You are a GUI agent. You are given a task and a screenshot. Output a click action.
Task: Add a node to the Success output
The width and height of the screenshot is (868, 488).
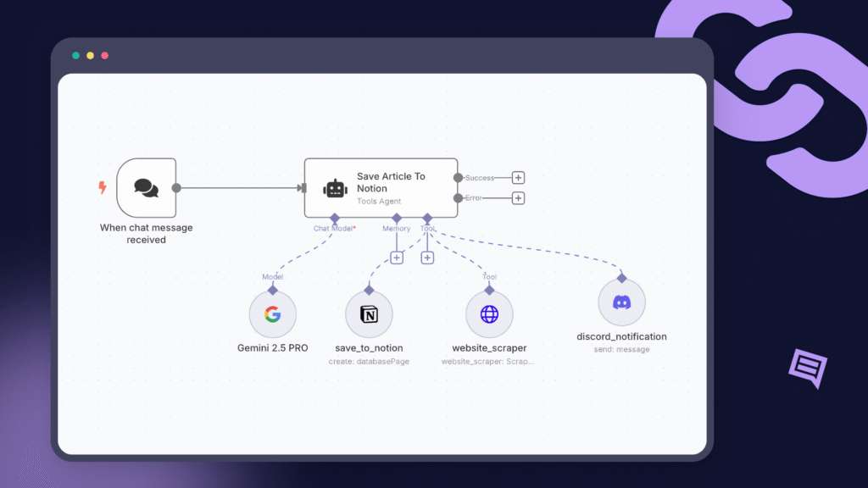tap(518, 178)
